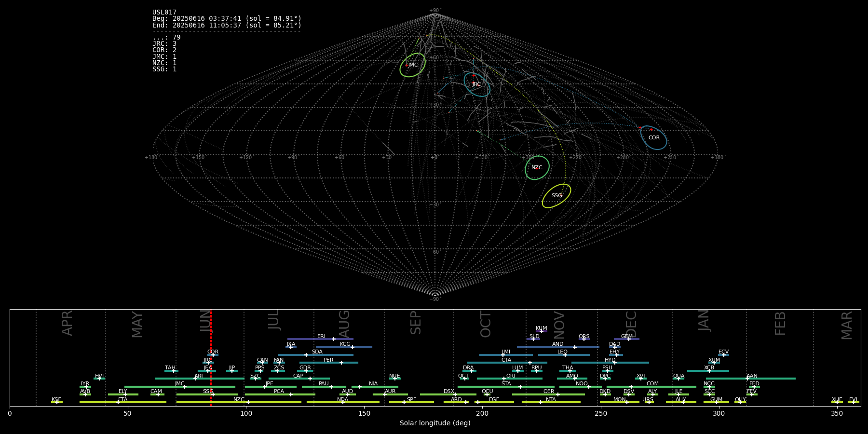
Task: Select the HVI shower marker
Action: pos(99,379)
